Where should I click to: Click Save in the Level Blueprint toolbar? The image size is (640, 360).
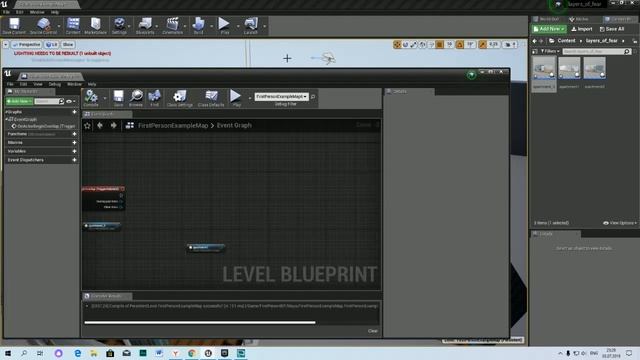pyautogui.click(x=118, y=98)
